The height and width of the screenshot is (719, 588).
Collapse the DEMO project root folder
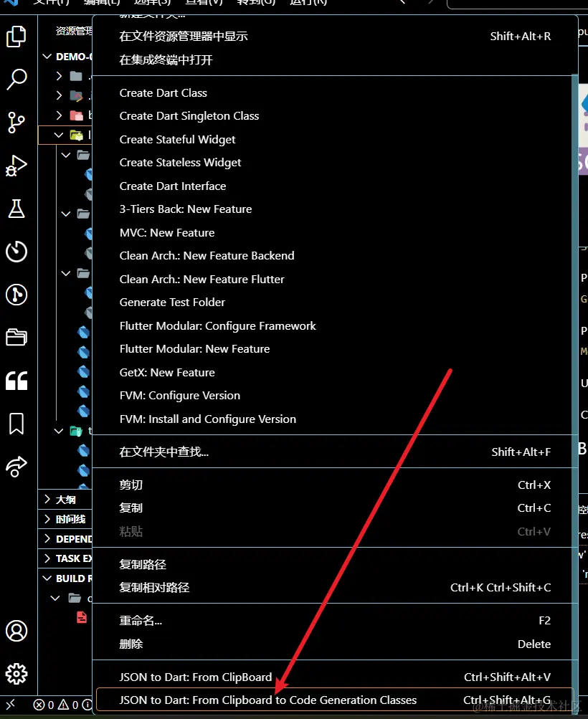point(47,57)
